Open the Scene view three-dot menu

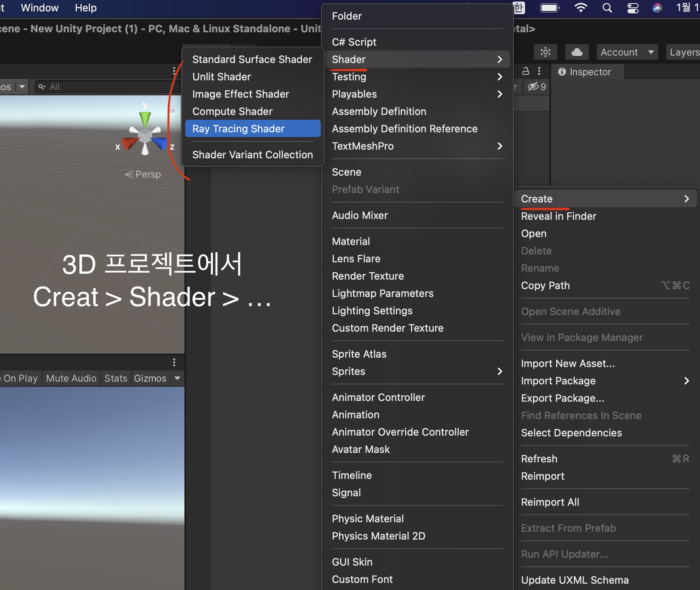[x=174, y=71]
